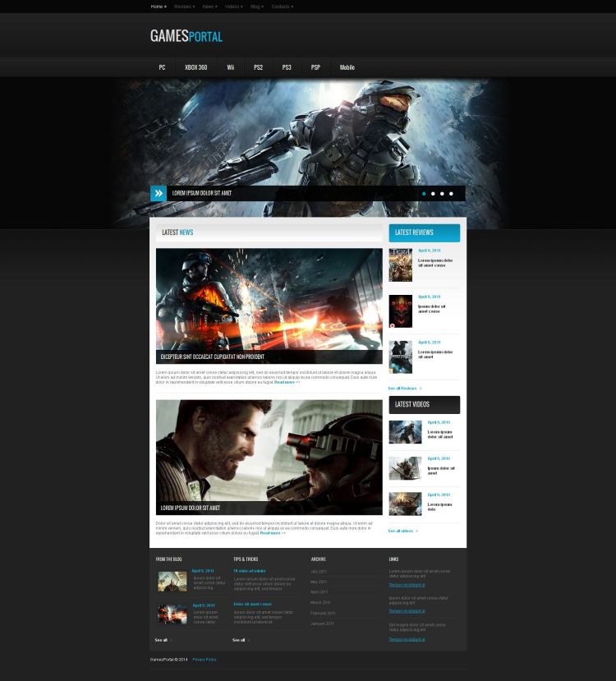Open the third latest video thumbnail
The width and height of the screenshot is (616, 681).
point(405,504)
